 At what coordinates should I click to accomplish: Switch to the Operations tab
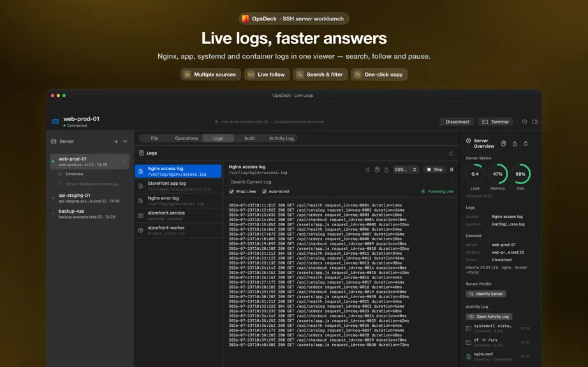[x=186, y=138]
